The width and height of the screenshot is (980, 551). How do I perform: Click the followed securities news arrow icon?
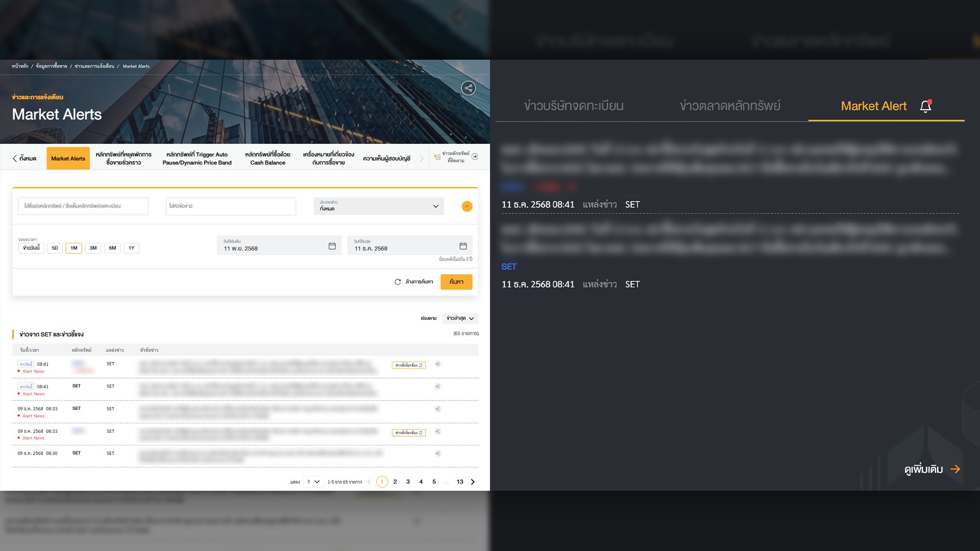[x=475, y=157]
